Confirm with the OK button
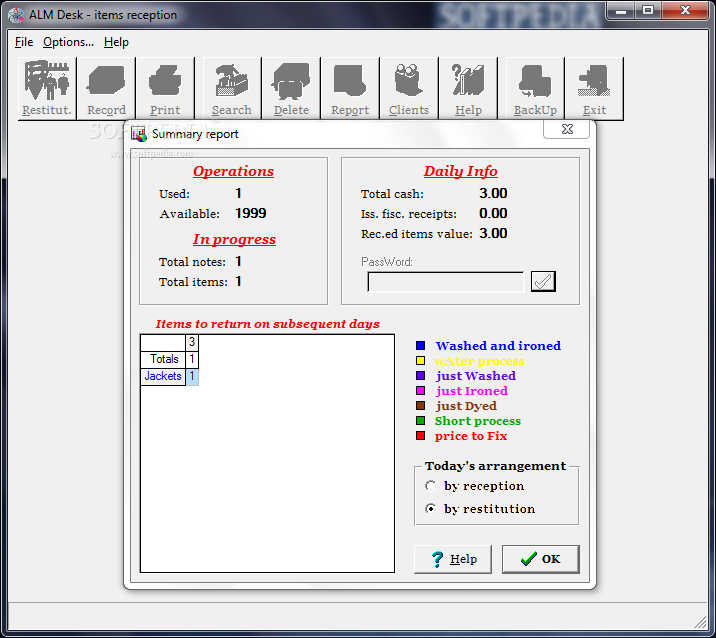The image size is (716, 638). tap(541, 559)
